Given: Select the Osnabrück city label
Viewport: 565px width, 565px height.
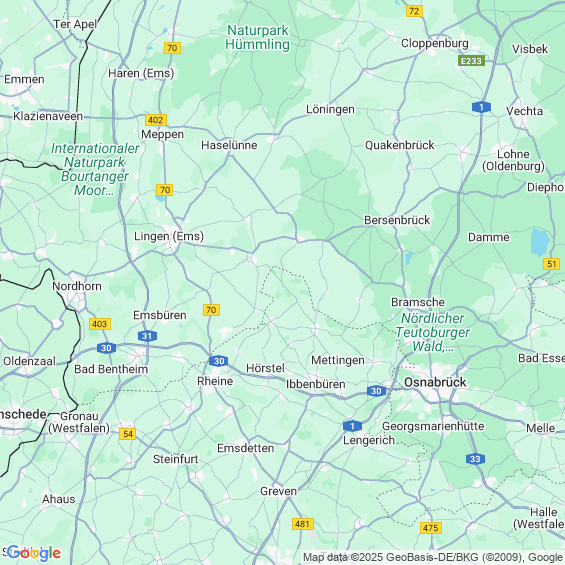Looking at the screenshot, I should 435,382.
